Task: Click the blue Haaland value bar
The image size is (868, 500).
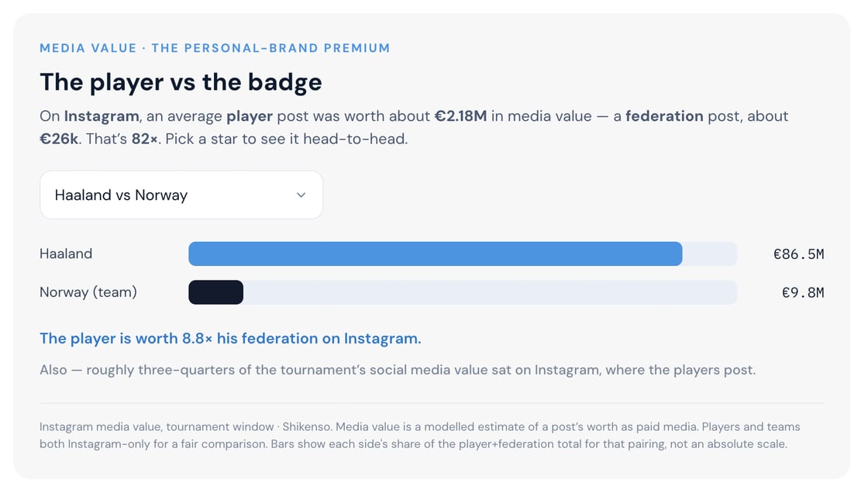Action: pyautogui.click(x=435, y=253)
